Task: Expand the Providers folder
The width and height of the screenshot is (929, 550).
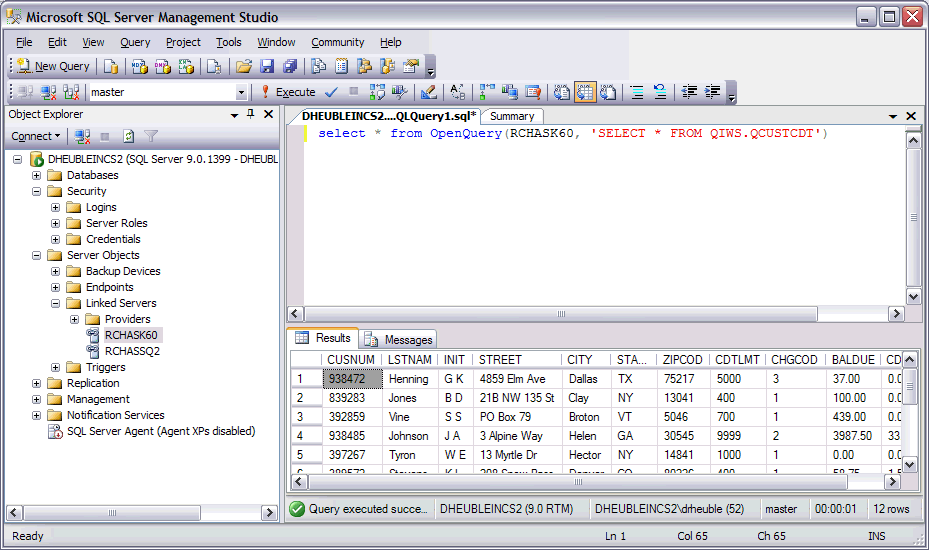Action: (75, 319)
